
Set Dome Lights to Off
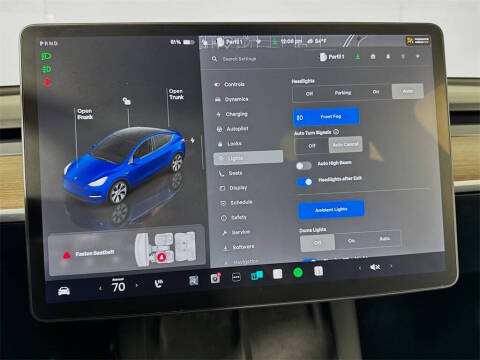point(318,242)
